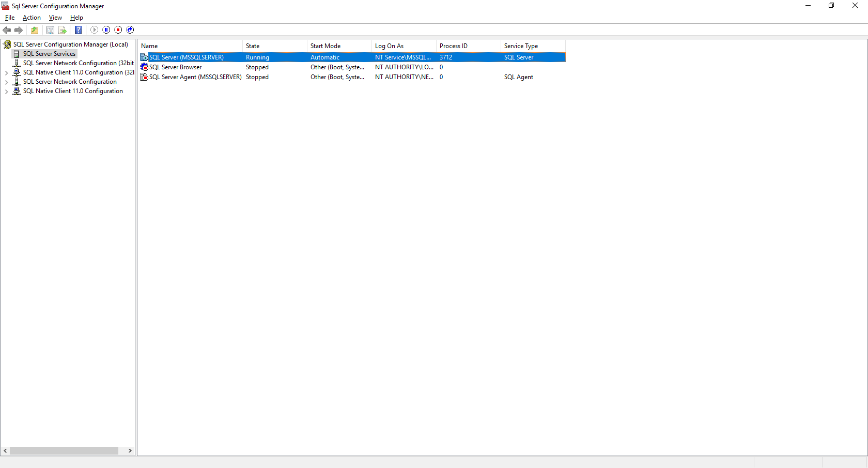Select the SQL Server Services tree item
This screenshot has height=468, width=868.
tap(49, 54)
